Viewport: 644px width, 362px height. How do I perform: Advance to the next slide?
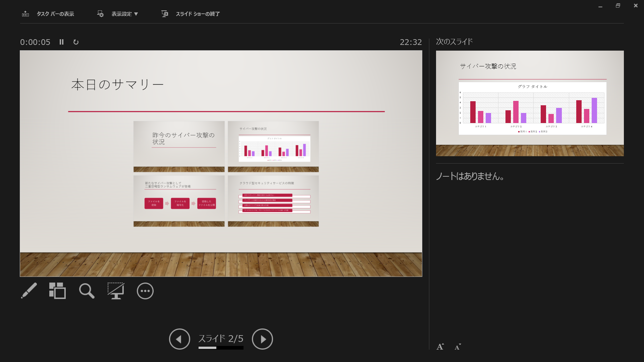pyautogui.click(x=263, y=339)
